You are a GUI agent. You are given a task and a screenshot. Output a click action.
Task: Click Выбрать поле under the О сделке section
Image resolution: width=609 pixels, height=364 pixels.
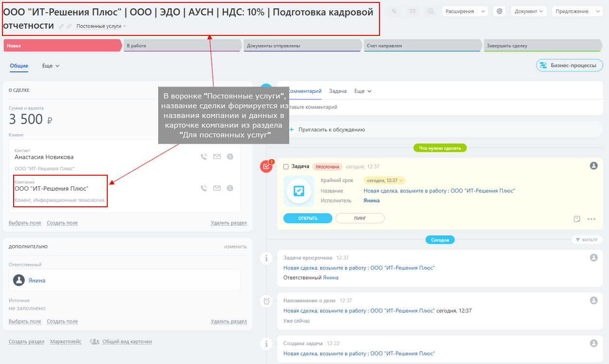pos(25,223)
